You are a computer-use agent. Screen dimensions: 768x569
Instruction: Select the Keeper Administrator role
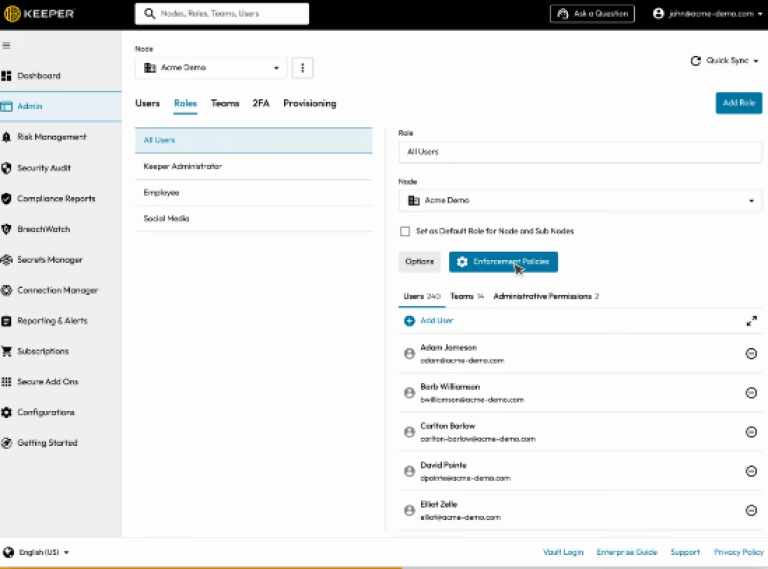click(183, 166)
